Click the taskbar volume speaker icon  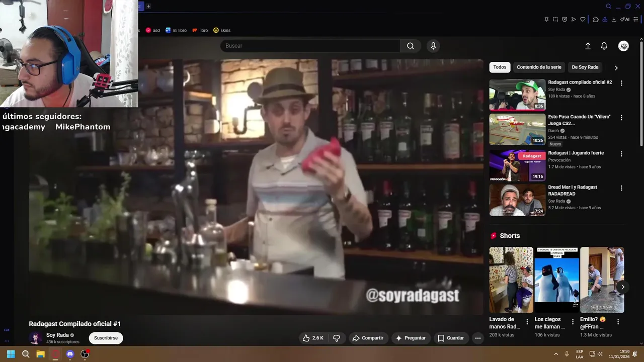600,354
